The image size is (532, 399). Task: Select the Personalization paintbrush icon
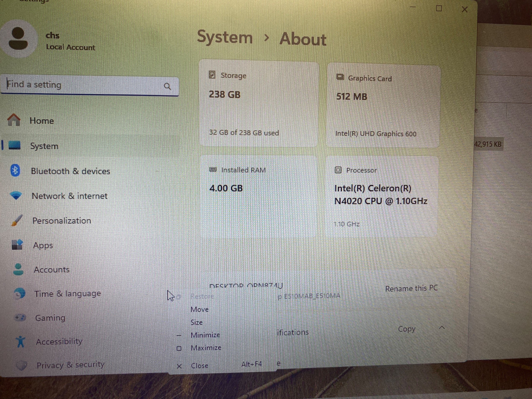(17, 220)
